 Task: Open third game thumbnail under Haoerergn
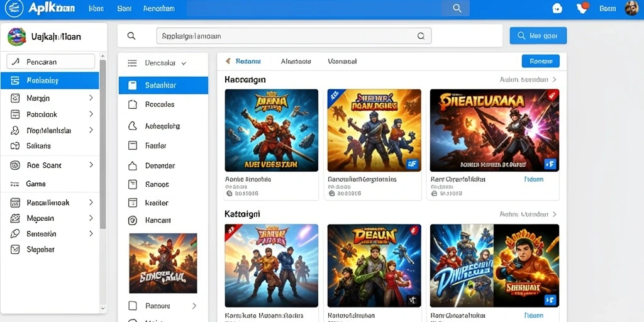coord(494,130)
